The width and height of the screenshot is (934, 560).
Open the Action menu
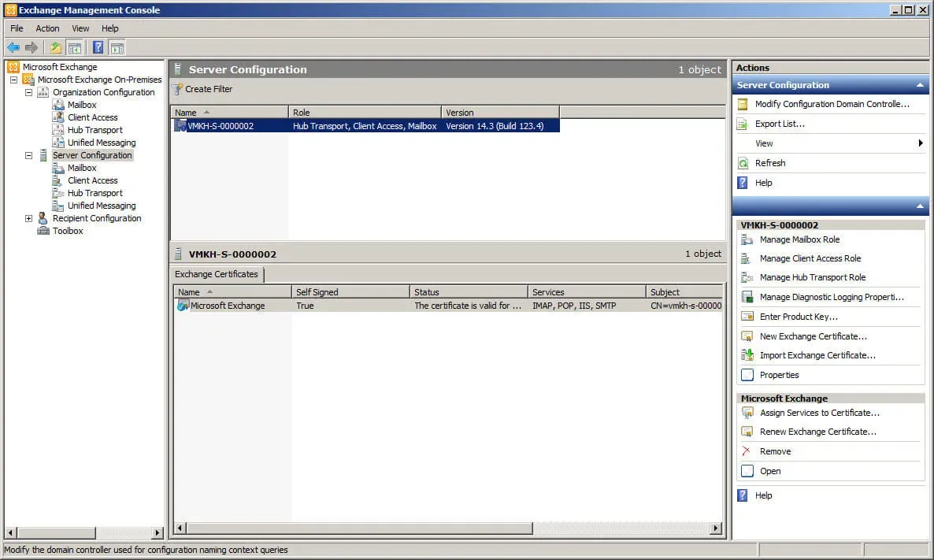coord(47,28)
